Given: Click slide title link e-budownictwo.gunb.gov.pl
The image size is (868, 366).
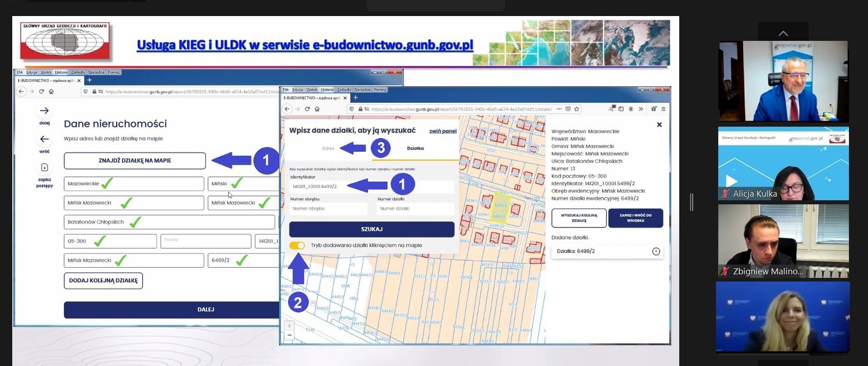Looking at the screenshot, I should click(393, 45).
